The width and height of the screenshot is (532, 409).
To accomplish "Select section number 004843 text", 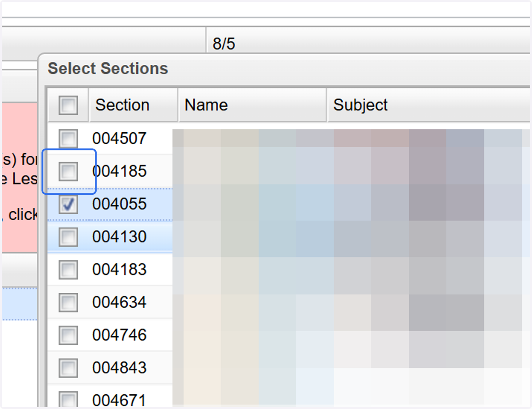I will tap(119, 368).
